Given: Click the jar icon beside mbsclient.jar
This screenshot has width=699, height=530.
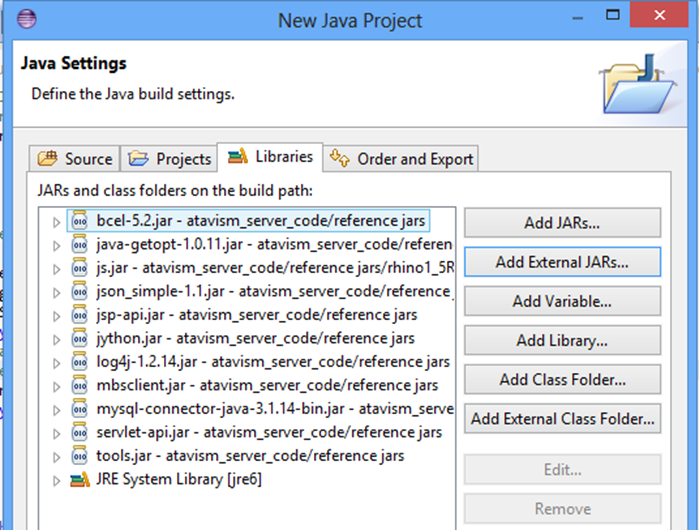Looking at the screenshot, I should click(x=80, y=385).
